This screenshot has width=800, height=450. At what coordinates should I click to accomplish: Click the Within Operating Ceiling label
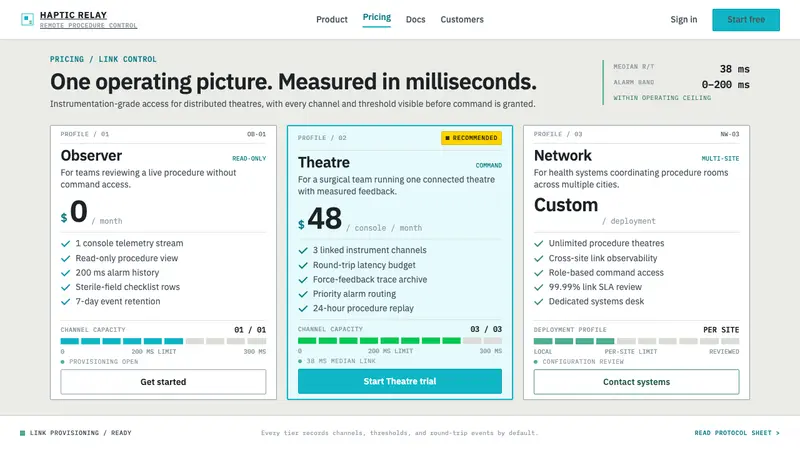[x=662, y=98]
